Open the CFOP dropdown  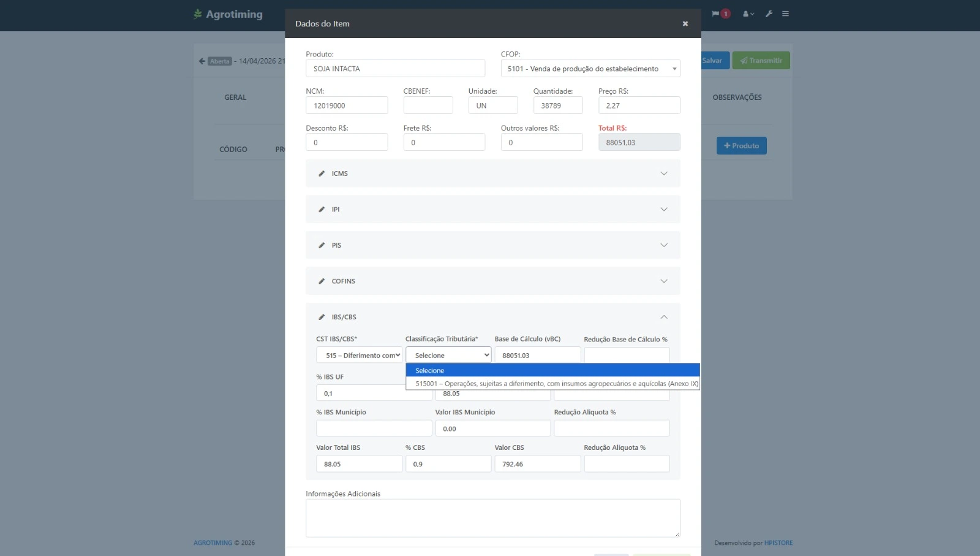[x=590, y=69]
